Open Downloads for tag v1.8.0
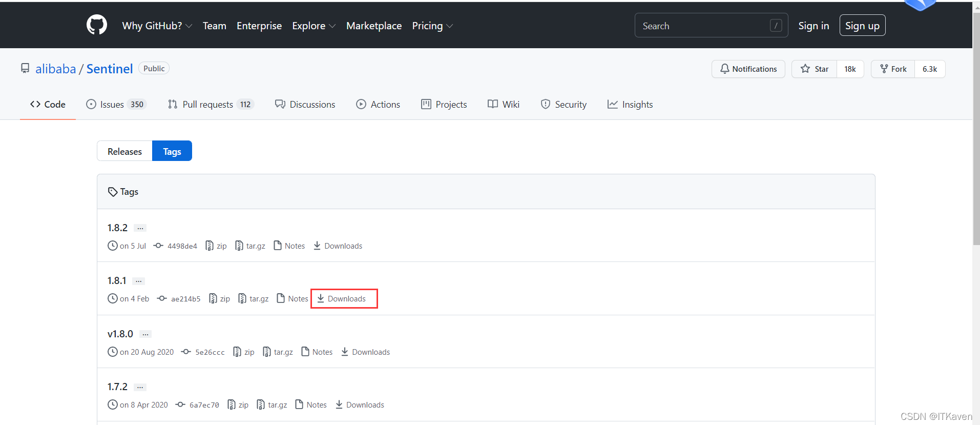This screenshot has height=425, width=980. pyautogui.click(x=365, y=352)
